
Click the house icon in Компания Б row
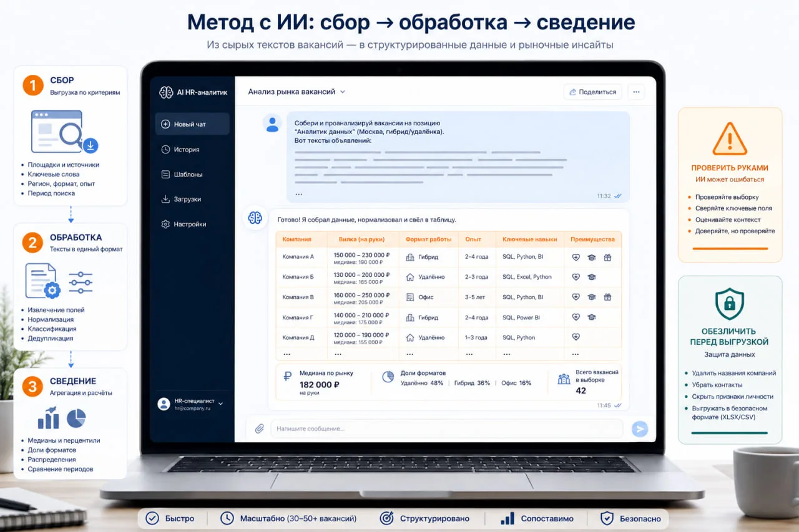point(410,277)
